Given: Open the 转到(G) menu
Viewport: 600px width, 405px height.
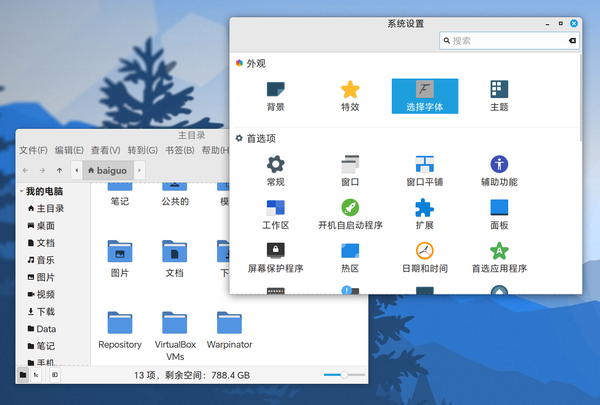Looking at the screenshot, I should tap(143, 150).
